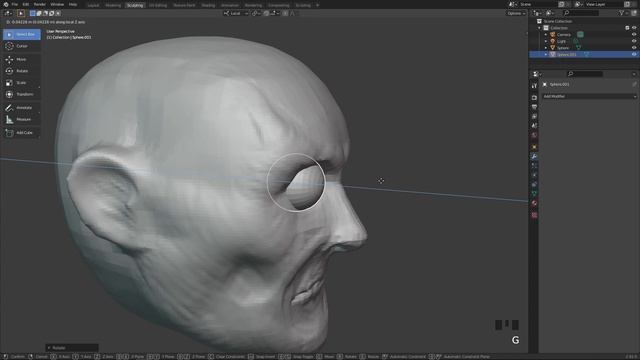Open the Object Data properties tab
The image size is (640, 360).
tap(534, 194)
